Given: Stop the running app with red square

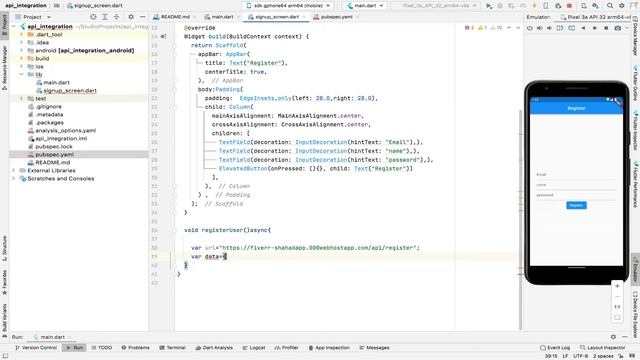Looking at the screenshot, I should (569, 6).
